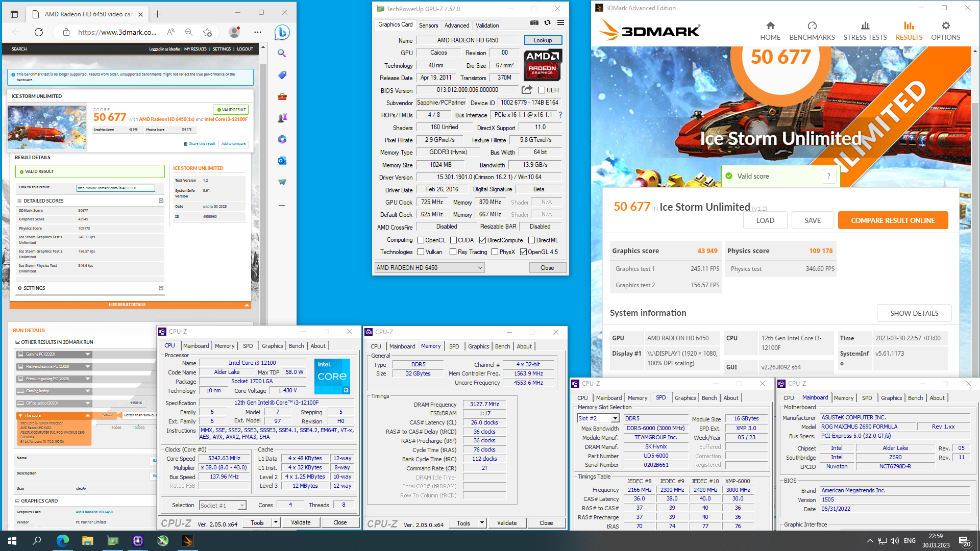This screenshot has height=551, width=980.
Task: Click Edge profile avatar icon
Action: coord(234,32)
